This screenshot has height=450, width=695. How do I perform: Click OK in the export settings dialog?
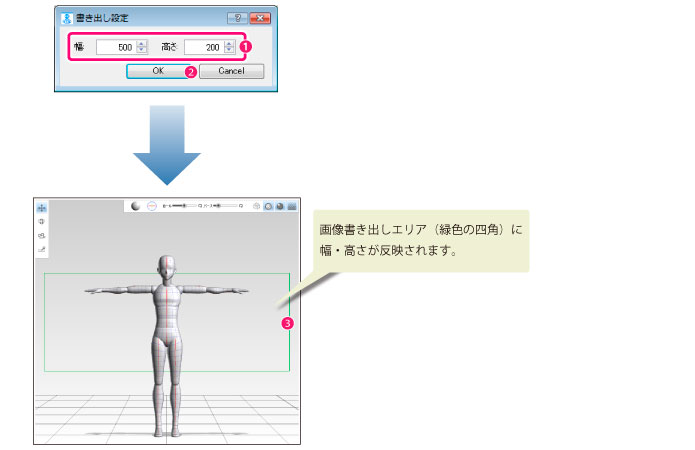[158, 71]
